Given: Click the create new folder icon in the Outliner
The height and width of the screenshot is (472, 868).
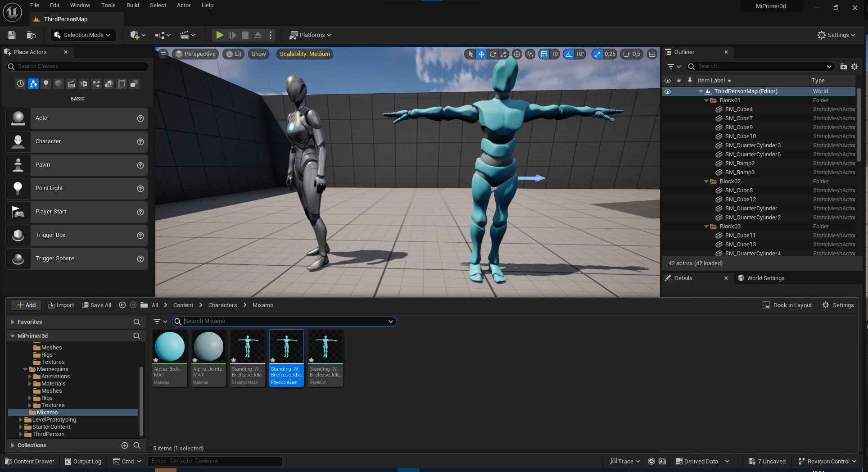Looking at the screenshot, I should pos(844,67).
